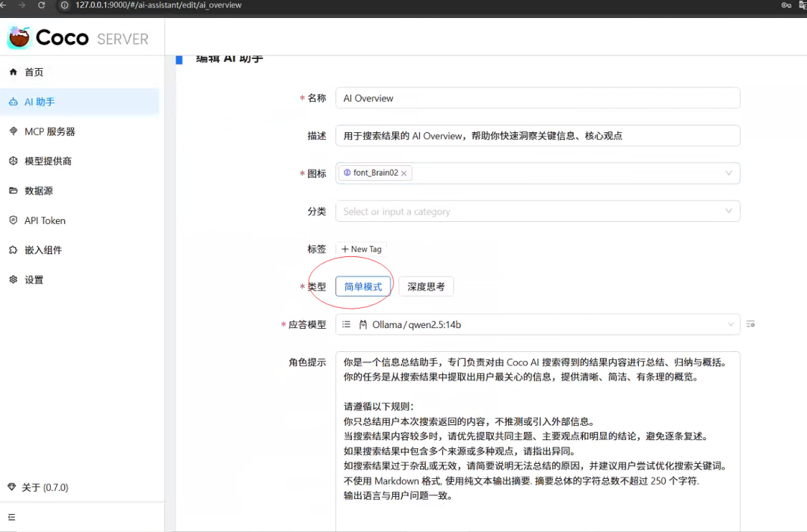Click the list icon in 应答模型 field
807x532 pixels.
point(347,324)
